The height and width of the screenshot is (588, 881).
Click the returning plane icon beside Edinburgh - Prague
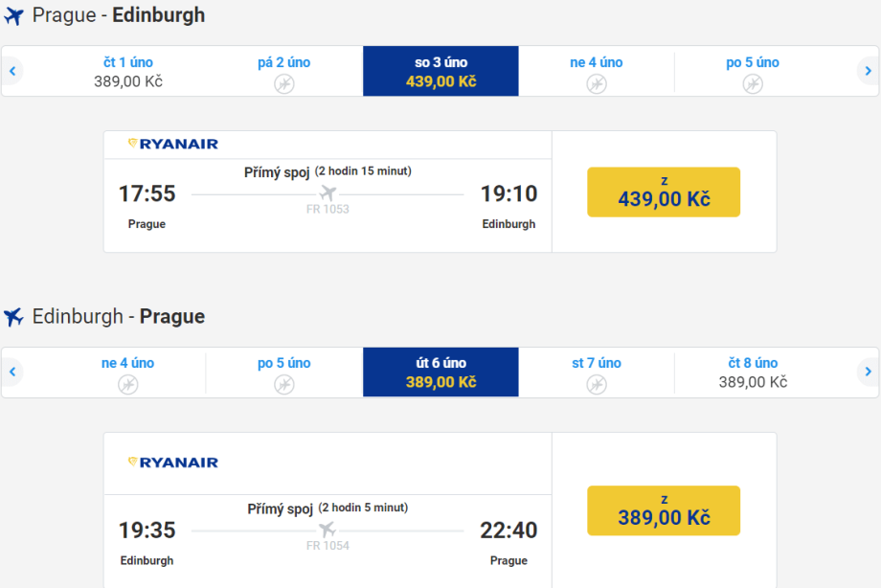click(13, 317)
